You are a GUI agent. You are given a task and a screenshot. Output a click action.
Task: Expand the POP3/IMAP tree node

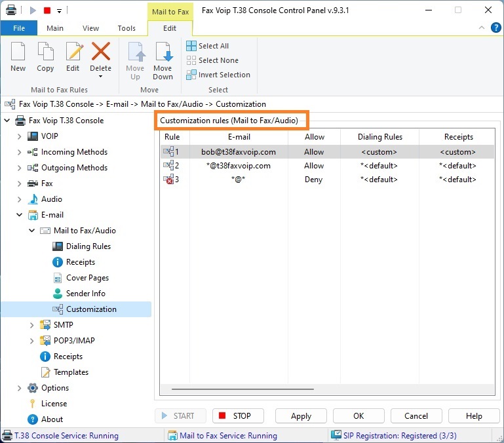[x=32, y=341]
